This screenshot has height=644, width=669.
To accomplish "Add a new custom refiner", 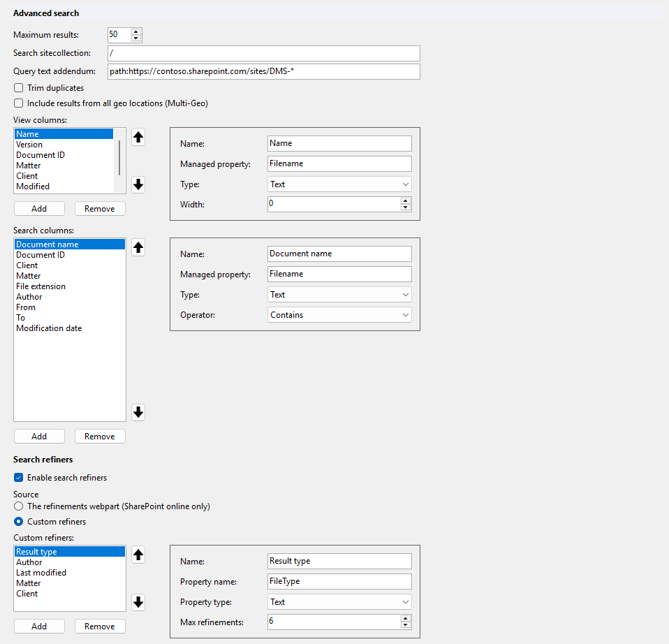I will click(x=39, y=626).
